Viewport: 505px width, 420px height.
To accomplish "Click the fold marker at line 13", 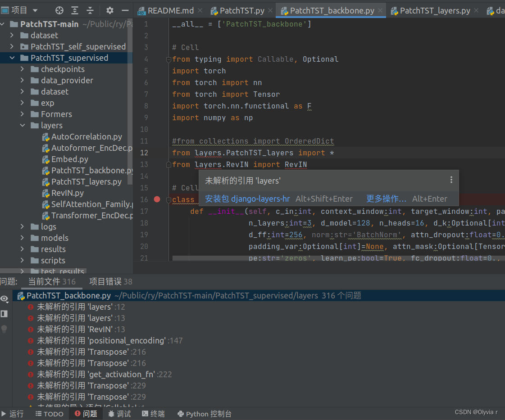I will [x=168, y=165].
